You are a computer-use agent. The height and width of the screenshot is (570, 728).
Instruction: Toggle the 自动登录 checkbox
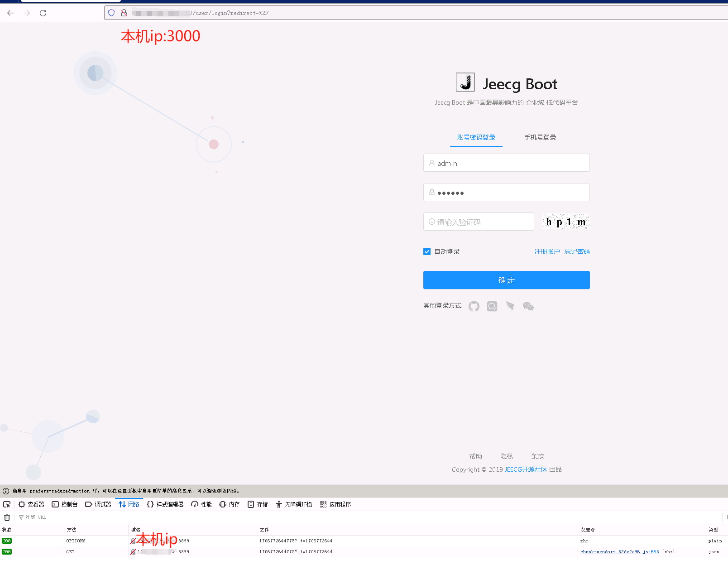427,251
